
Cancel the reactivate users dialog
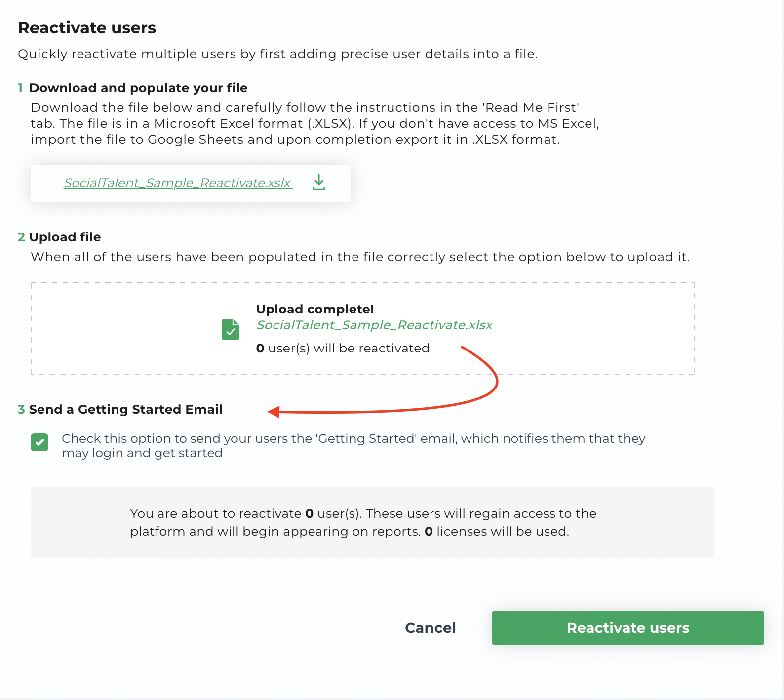pyautogui.click(x=431, y=628)
